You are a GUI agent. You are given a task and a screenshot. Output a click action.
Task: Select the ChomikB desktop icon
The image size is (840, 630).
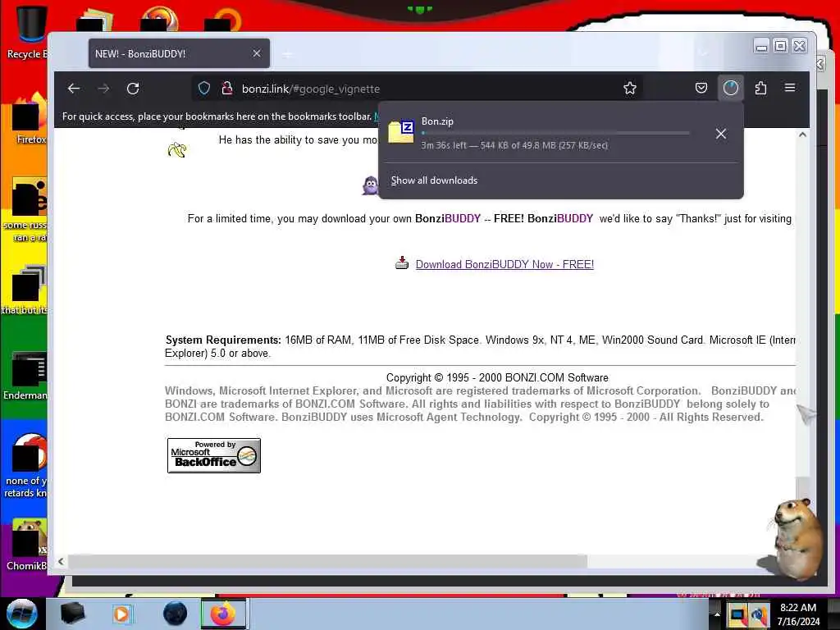(27, 546)
